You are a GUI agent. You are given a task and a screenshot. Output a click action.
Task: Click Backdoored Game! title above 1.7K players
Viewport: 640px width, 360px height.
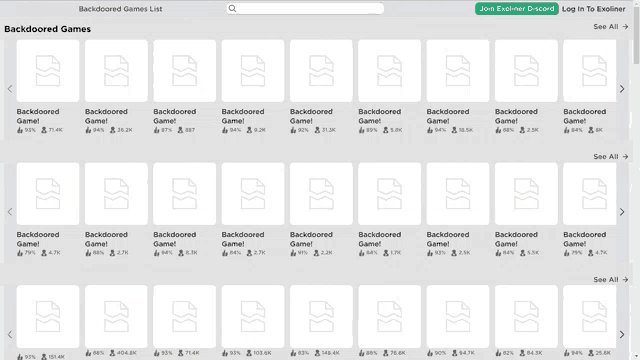click(380, 239)
